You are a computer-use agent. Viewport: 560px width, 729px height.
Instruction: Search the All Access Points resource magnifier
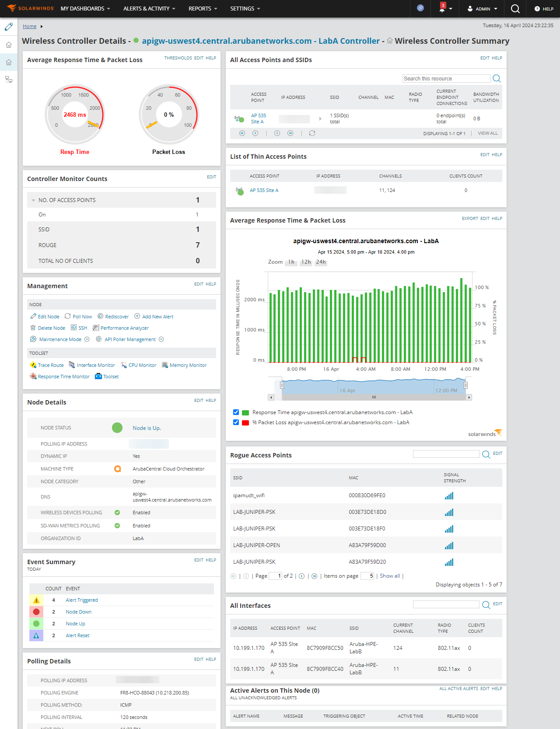(497, 79)
